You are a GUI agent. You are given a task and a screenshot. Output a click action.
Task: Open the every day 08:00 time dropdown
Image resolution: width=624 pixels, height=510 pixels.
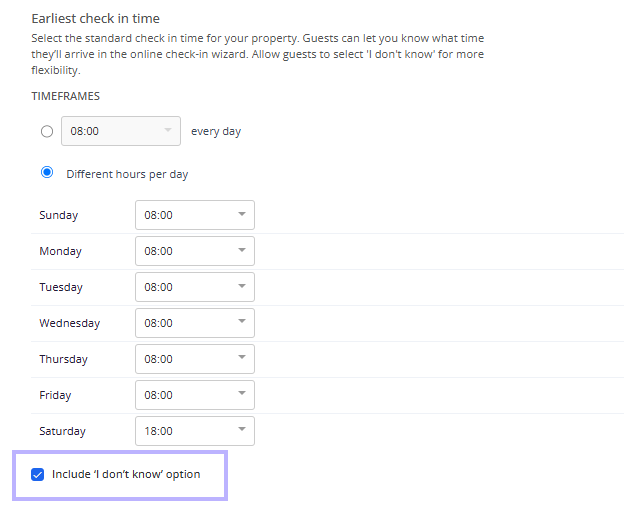[x=121, y=131]
